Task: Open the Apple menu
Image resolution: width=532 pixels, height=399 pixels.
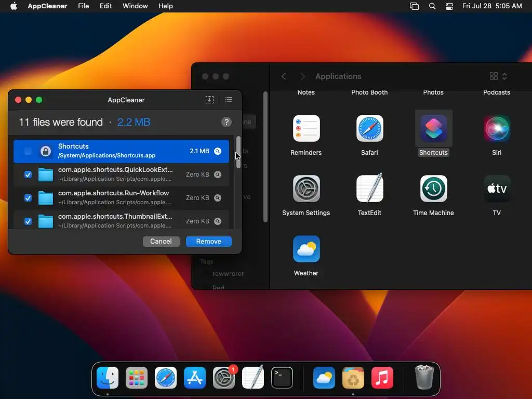Action: point(14,6)
